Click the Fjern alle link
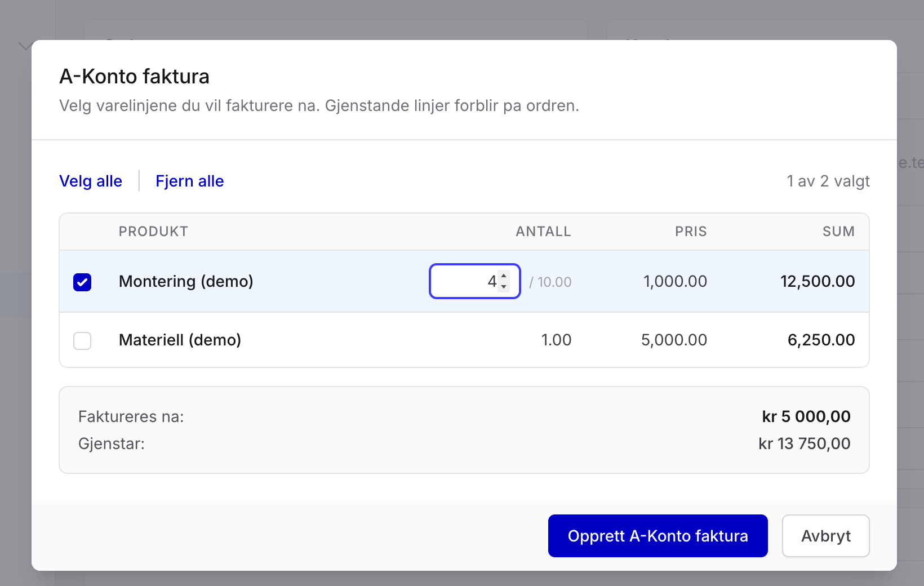The image size is (924, 586). (190, 181)
